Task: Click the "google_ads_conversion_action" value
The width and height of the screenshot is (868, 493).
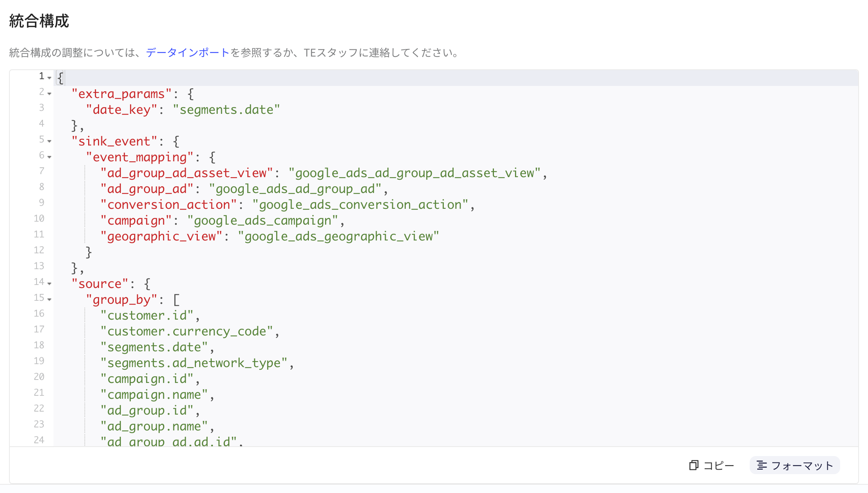Action: pos(361,205)
